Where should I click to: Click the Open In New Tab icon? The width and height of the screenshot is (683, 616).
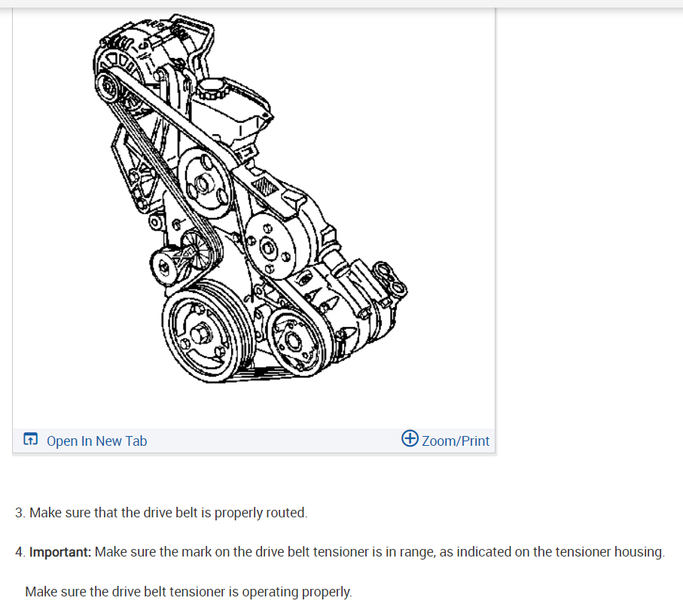point(30,439)
